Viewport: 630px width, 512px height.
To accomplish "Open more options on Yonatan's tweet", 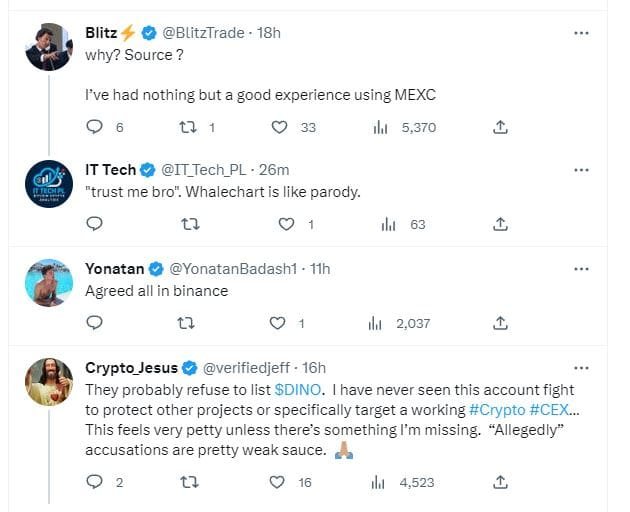I will point(581,269).
